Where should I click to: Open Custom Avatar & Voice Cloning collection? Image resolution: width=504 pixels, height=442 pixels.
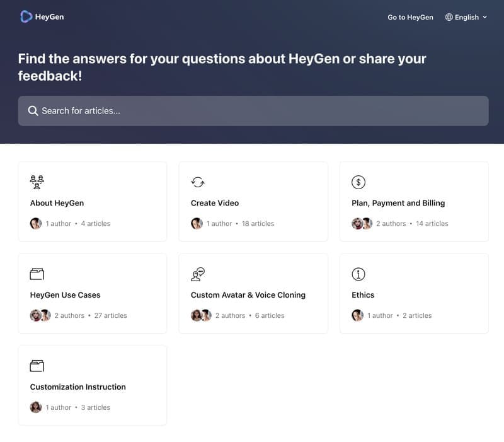(x=253, y=293)
